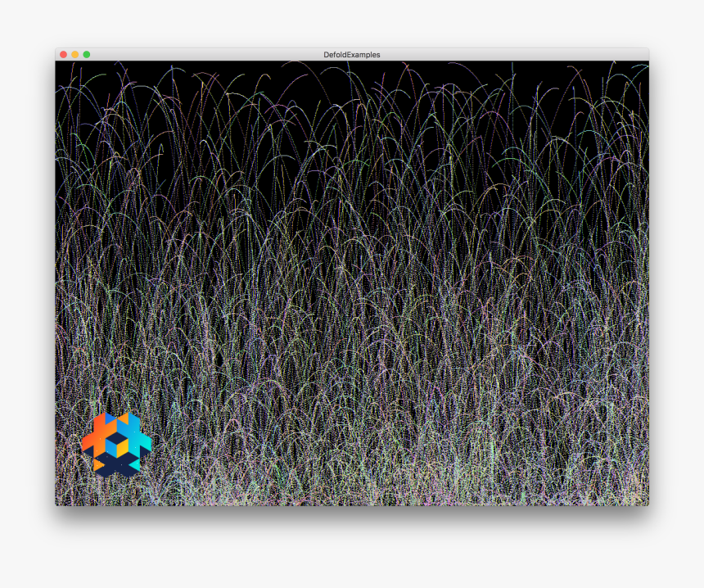Click the navy X base of the Defold logo
This screenshot has width=704, height=588.
pyautogui.click(x=120, y=467)
